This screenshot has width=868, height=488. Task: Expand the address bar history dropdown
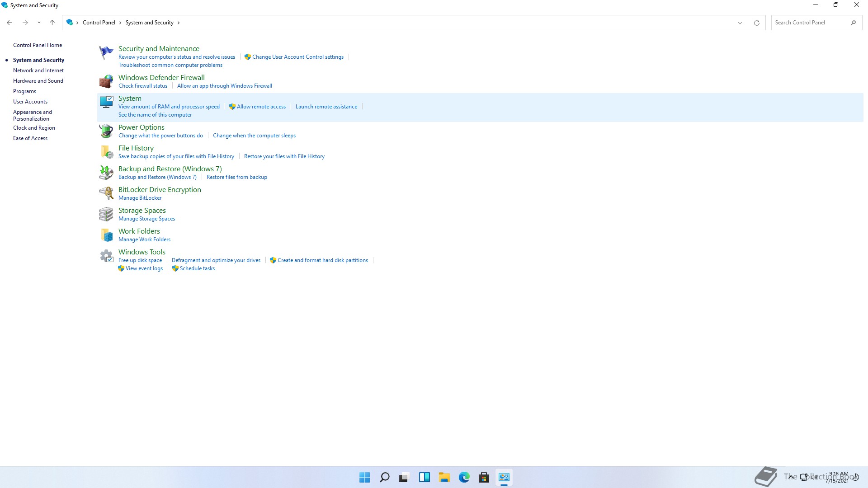click(740, 23)
